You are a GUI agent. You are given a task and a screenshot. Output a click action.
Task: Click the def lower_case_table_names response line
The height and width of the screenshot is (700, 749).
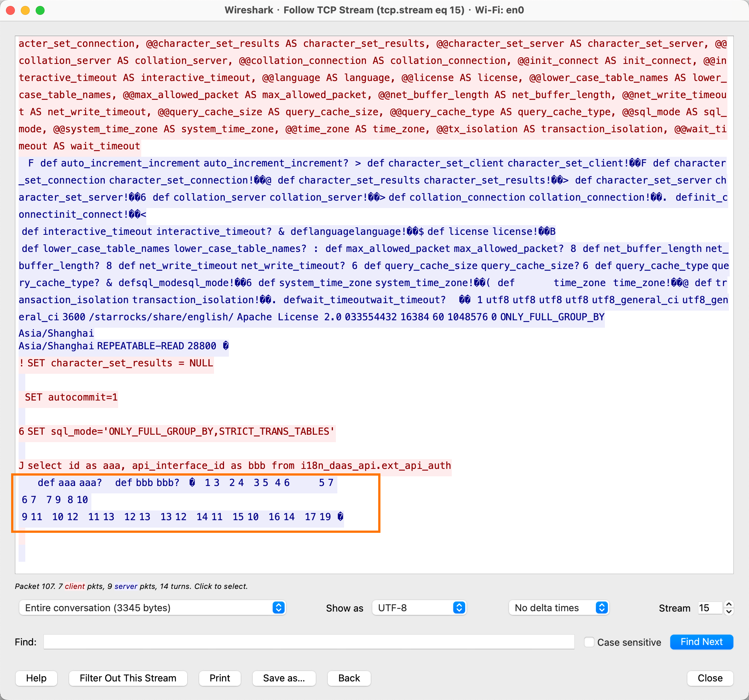374,249
